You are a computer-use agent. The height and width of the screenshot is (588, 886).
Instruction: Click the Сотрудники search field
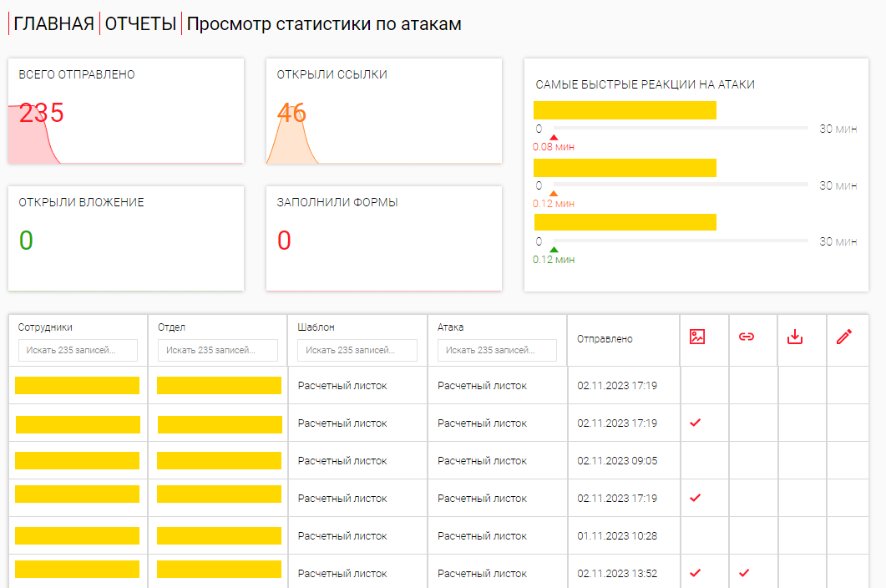pos(78,350)
